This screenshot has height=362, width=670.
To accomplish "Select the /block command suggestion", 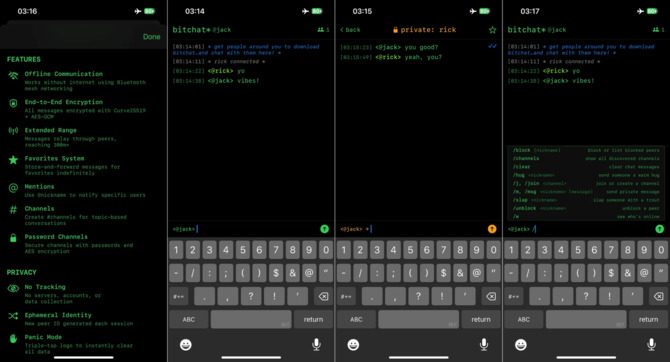I will pyautogui.click(x=585, y=150).
